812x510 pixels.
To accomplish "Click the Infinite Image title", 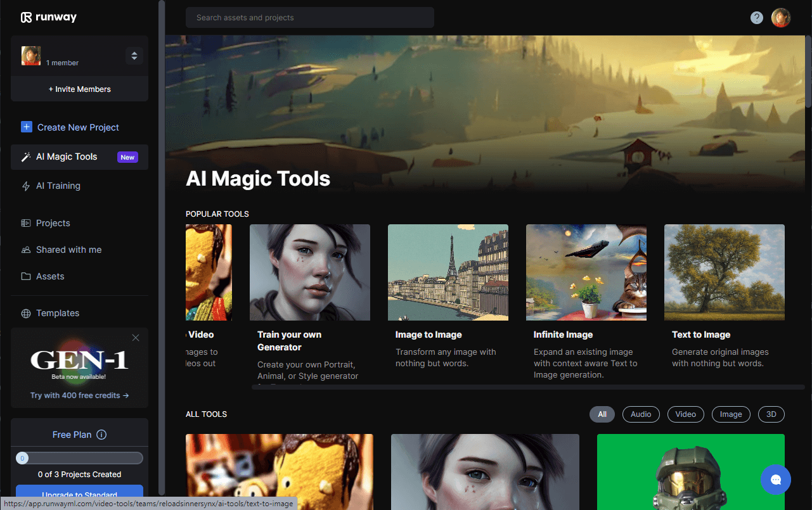I will pyautogui.click(x=564, y=335).
